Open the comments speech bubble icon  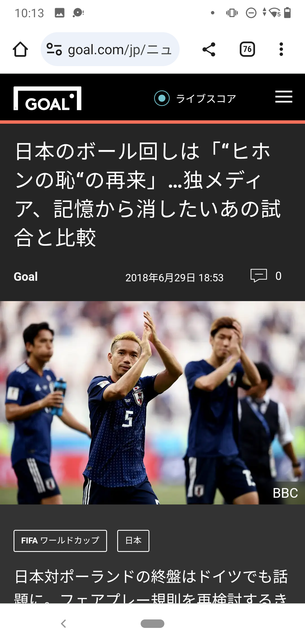pyautogui.click(x=259, y=275)
